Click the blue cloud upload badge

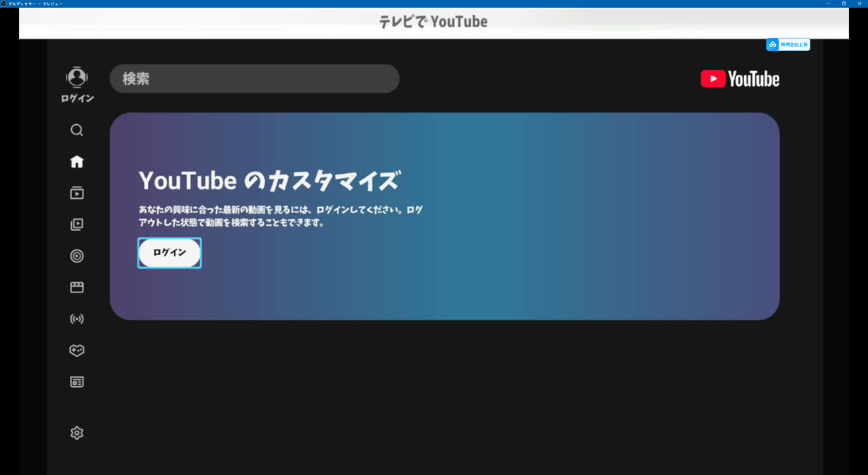coord(788,44)
